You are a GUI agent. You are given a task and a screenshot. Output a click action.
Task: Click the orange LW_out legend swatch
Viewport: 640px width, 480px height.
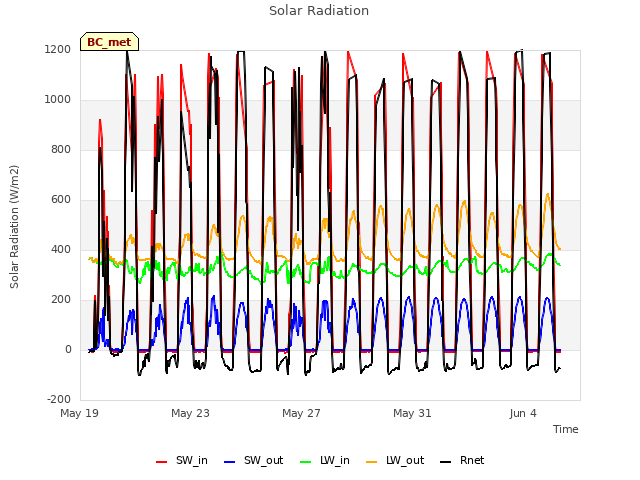[x=372, y=462]
